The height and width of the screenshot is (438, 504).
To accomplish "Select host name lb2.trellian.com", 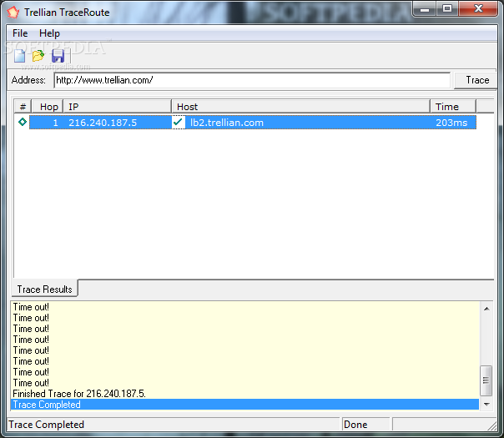I will (x=227, y=123).
